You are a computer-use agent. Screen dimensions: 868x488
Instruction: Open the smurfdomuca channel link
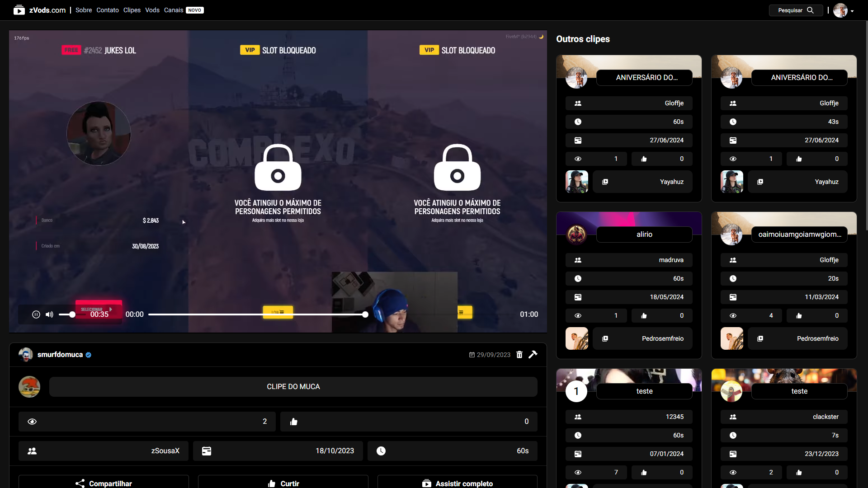point(60,355)
